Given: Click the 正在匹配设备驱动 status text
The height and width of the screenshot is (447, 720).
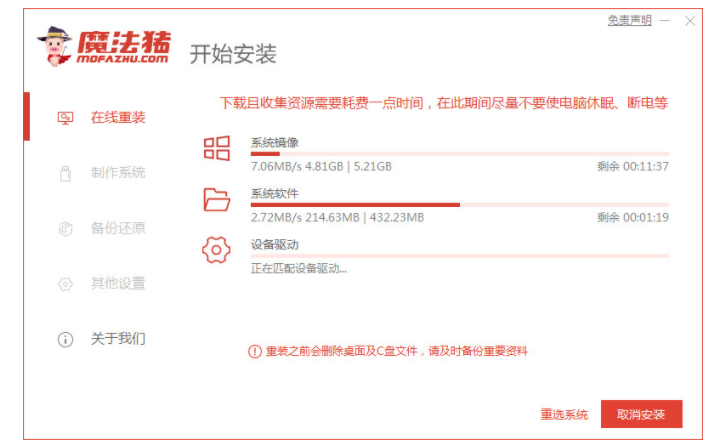Looking at the screenshot, I should (x=299, y=269).
